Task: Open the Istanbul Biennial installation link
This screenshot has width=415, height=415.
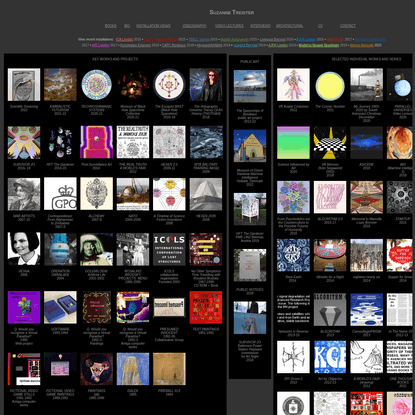Action: (246, 45)
